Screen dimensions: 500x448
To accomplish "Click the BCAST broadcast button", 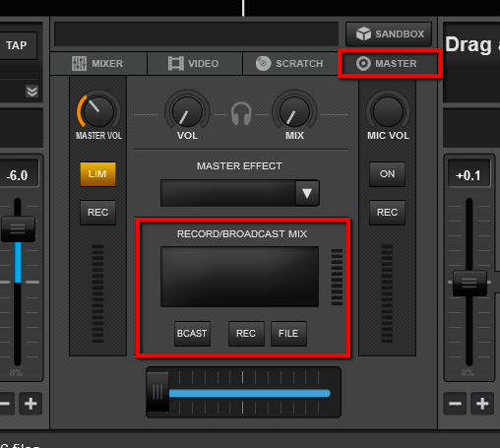I will (x=192, y=334).
